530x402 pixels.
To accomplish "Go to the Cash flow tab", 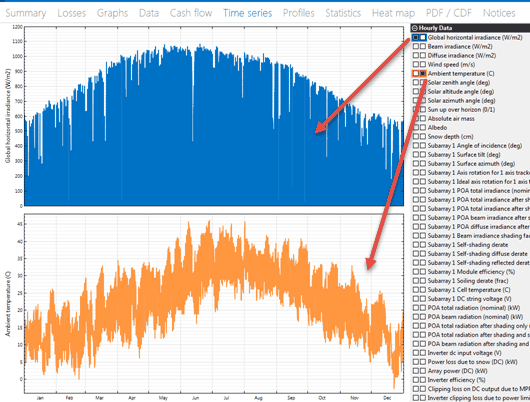I will pyautogui.click(x=191, y=13).
